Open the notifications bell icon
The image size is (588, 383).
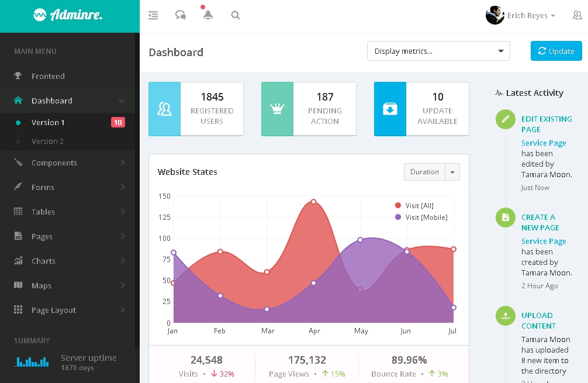(x=207, y=16)
